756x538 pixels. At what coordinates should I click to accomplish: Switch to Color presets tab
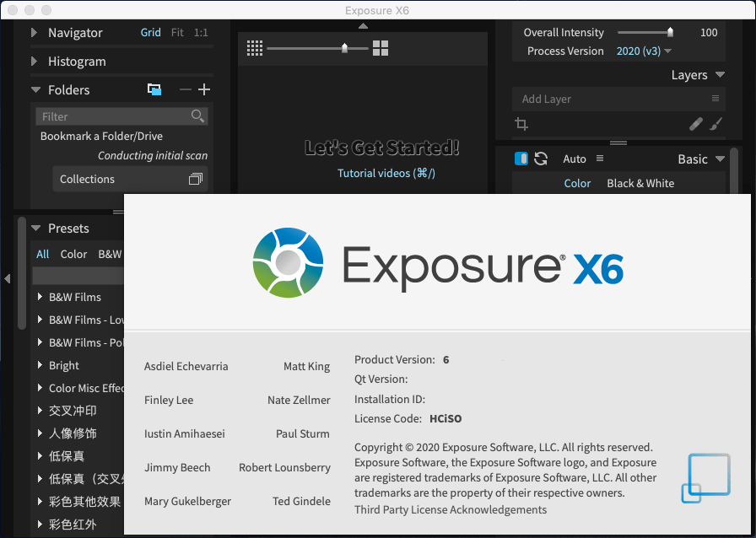pyautogui.click(x=73, y=254)
